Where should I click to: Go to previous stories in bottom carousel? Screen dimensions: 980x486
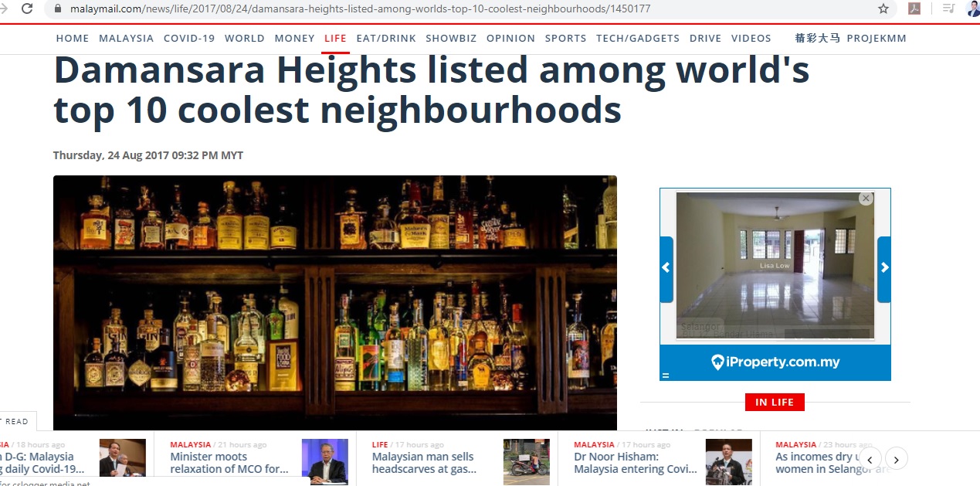(x=870, y=459)
